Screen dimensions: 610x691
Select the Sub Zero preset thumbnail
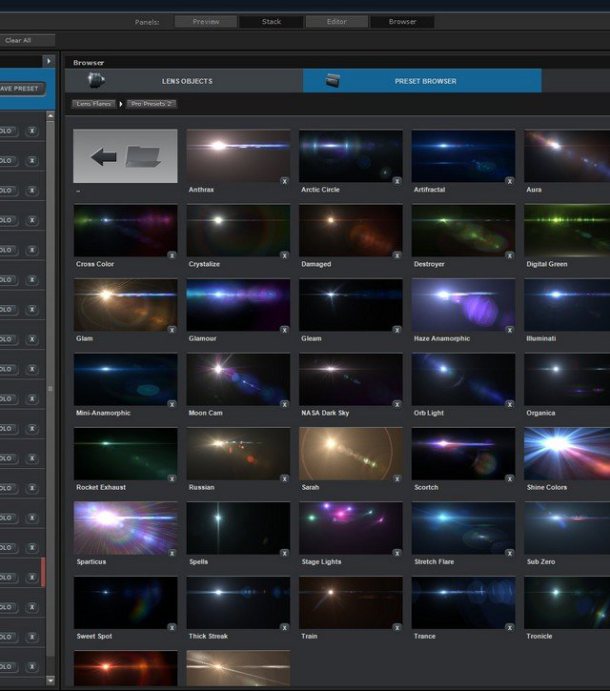pos(567,528)
